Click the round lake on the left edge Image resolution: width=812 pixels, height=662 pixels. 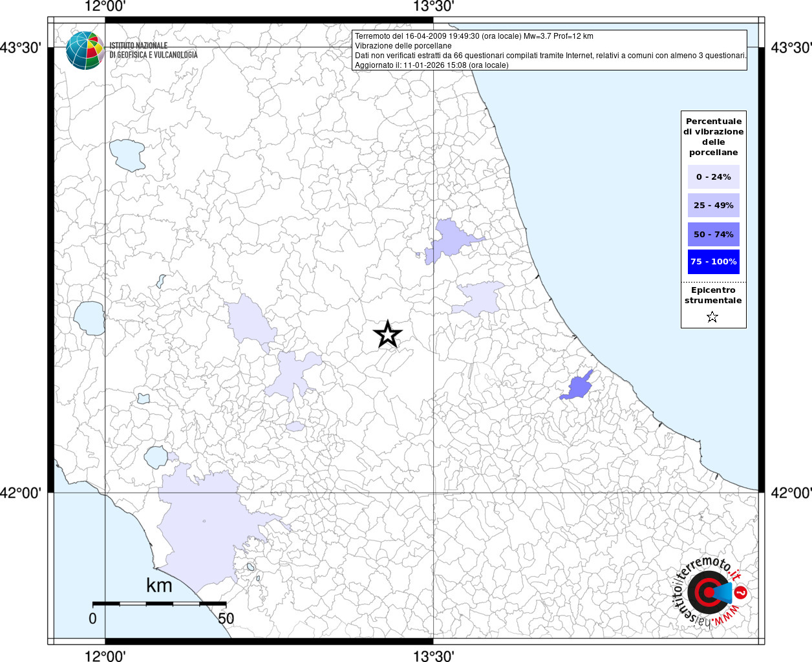[90, 317]
